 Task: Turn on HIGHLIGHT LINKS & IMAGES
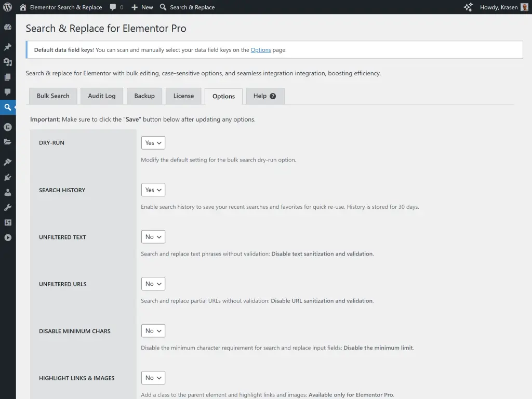153,378
